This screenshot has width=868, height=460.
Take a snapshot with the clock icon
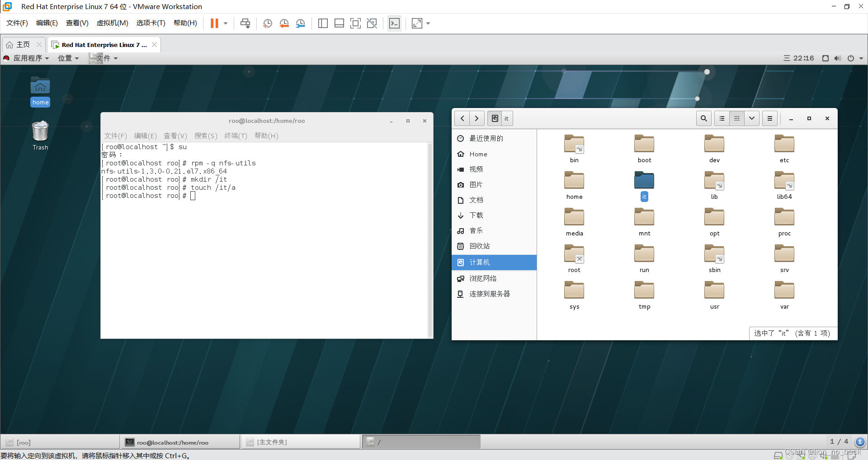click(267, 23)
